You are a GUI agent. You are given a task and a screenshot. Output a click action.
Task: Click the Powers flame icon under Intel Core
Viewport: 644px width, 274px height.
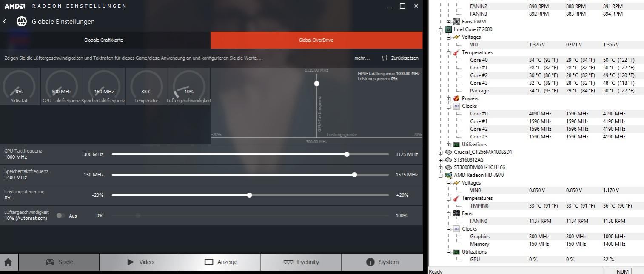tap(456, 98)
